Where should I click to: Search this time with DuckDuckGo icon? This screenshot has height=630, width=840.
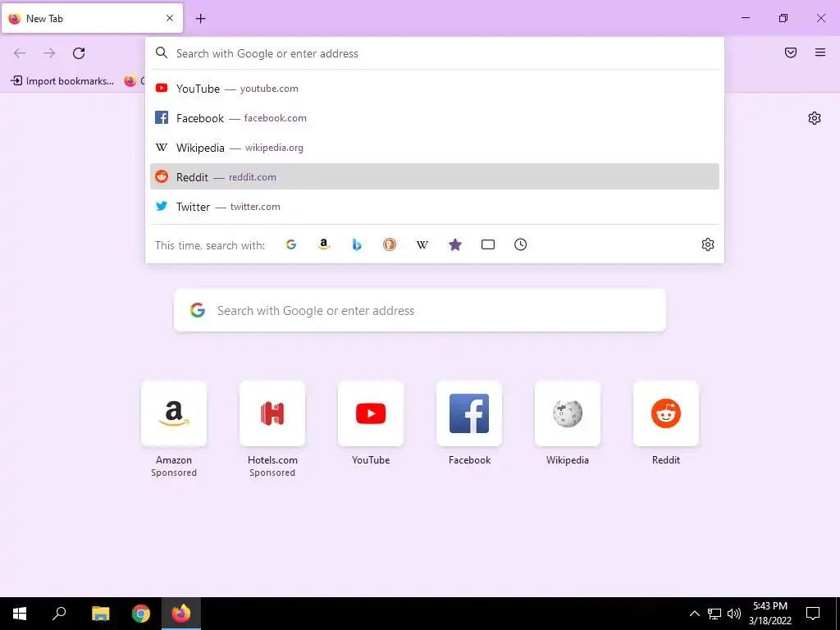tap(390, 244)
